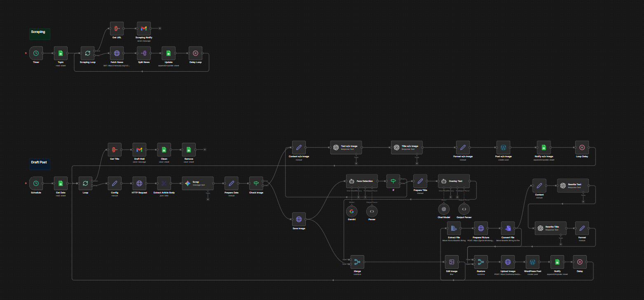Click the HTTP Request node
The width and height of the screenshot is (644, 300).
click(x=139, y=183)
